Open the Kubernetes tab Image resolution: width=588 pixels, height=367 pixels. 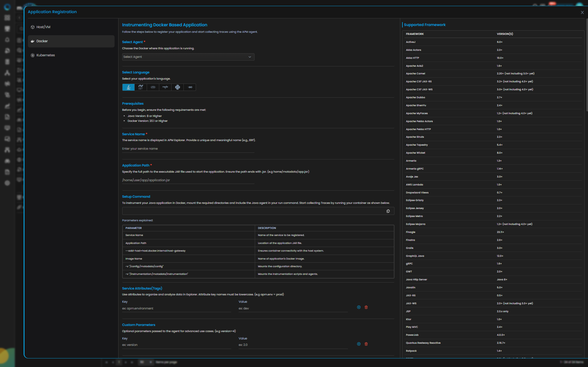coord(46,55)
